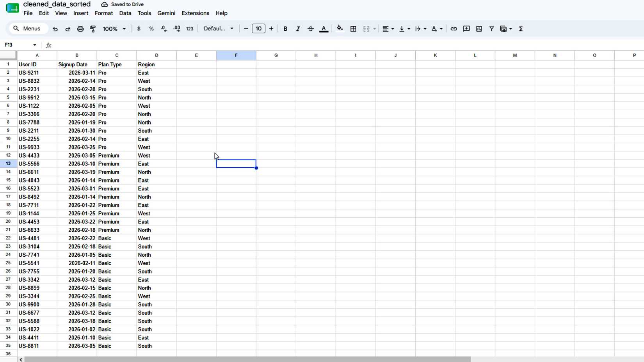Click the Redo icon
Screen dimensions: 644x362
point(68,29)
